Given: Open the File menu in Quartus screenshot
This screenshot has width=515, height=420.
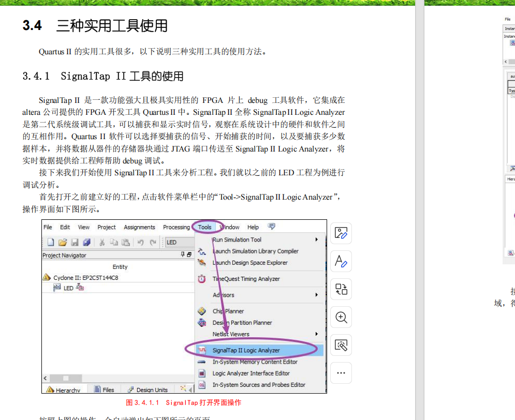Looking at the screenshot, I should click(48, 227).
